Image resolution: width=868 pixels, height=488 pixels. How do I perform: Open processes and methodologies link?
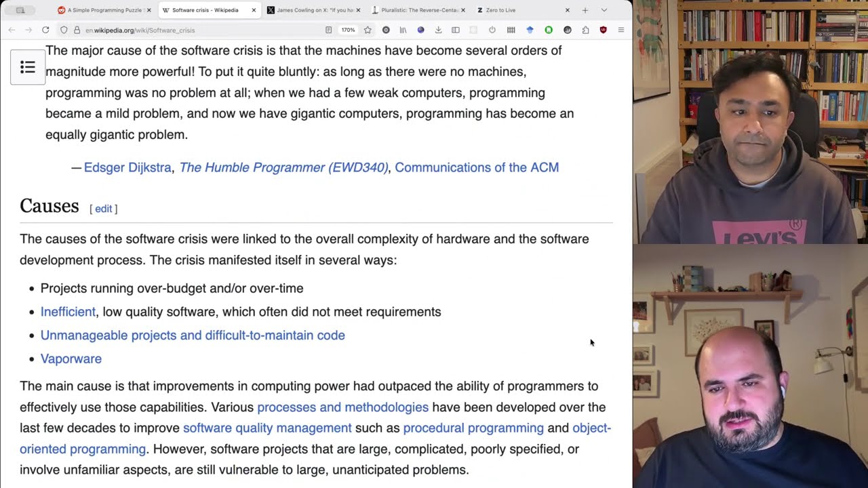[x=342, y=407]
